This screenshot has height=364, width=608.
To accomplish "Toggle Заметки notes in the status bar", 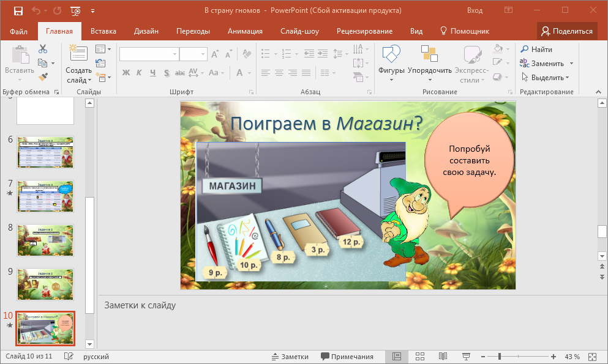I will click(290, 357).
